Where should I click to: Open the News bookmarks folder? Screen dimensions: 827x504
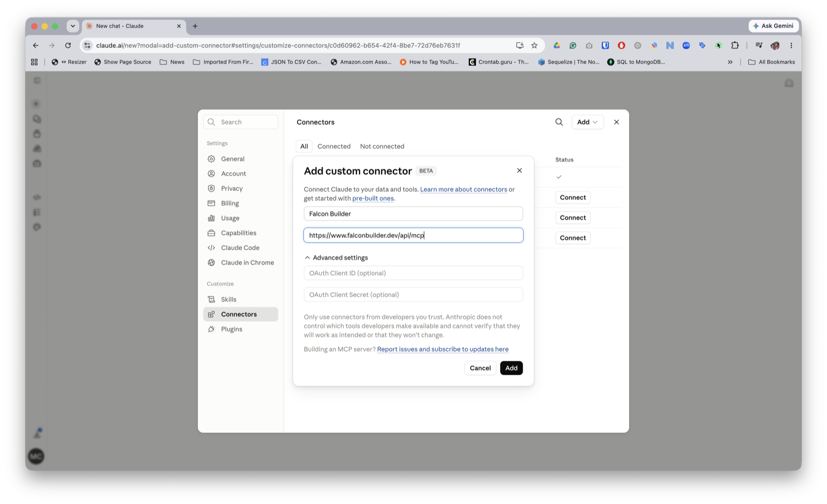tap(172, 62)
